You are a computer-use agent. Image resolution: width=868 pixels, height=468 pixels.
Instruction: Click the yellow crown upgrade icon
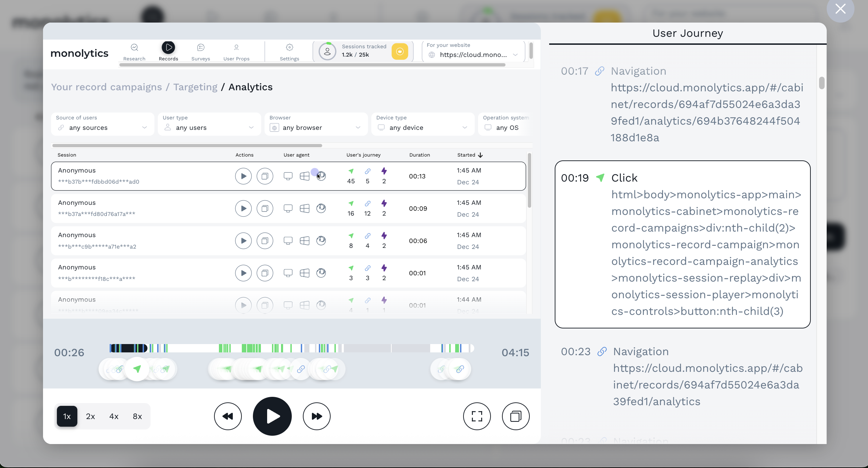point(400,51)
